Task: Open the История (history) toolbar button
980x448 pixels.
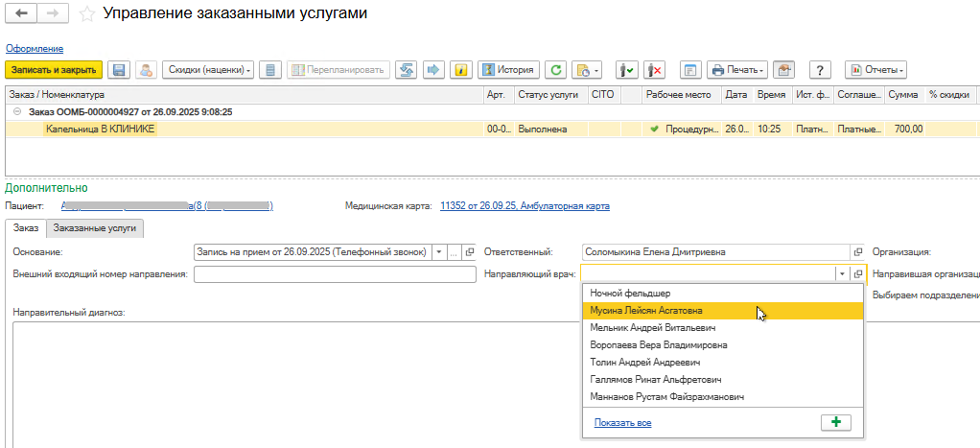Action: pyautogui.click(x=507, y=70)
